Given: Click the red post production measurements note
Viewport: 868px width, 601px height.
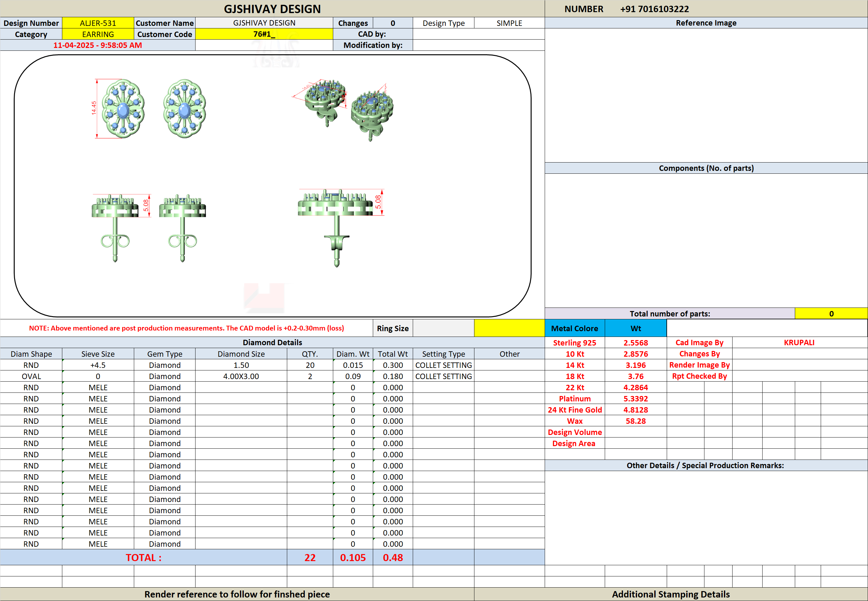Looking at the screenshot, I should 187,328.
